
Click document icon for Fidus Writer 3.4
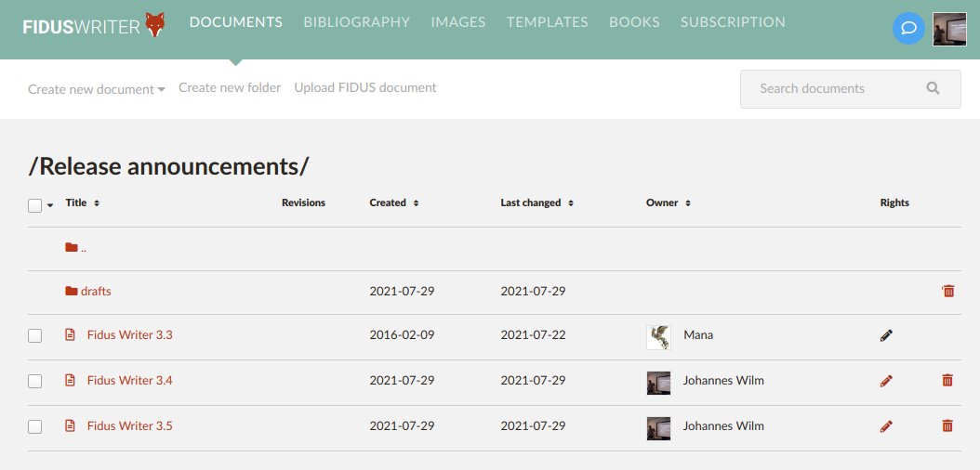coord(70,380)
